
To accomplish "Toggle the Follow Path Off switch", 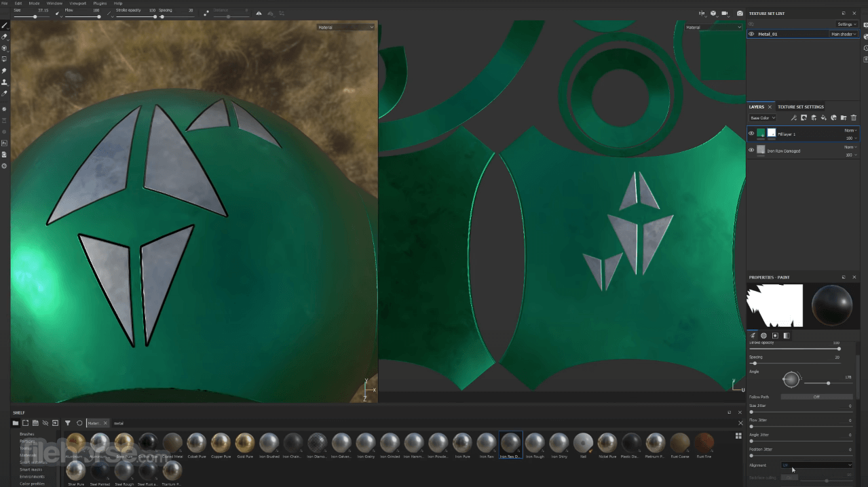I will tap(817, 397).
